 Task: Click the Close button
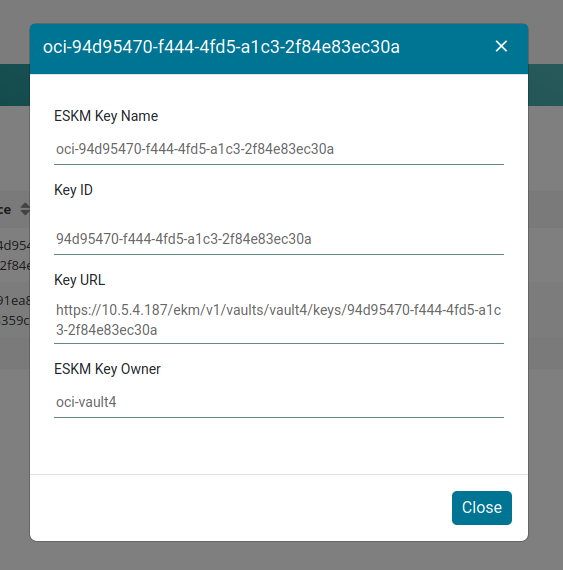click(482, 507)
